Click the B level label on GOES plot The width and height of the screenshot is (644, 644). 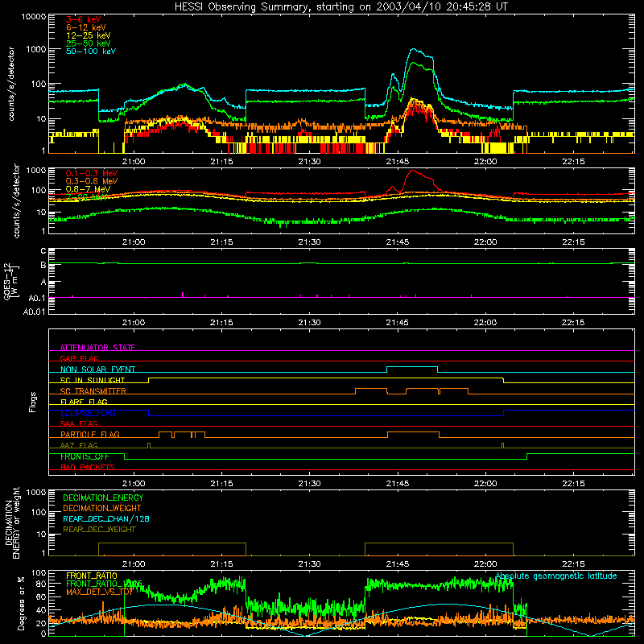(43, 266)
